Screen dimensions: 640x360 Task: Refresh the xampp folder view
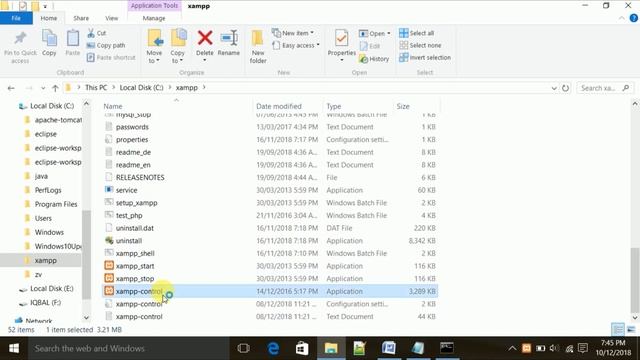[x=565, y=88]
